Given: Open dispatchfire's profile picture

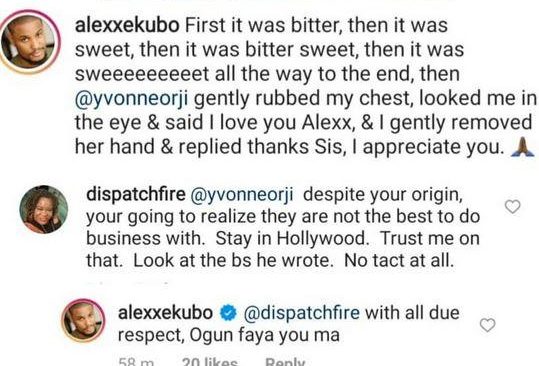Looking at the screenshot, I should point(44,209).
